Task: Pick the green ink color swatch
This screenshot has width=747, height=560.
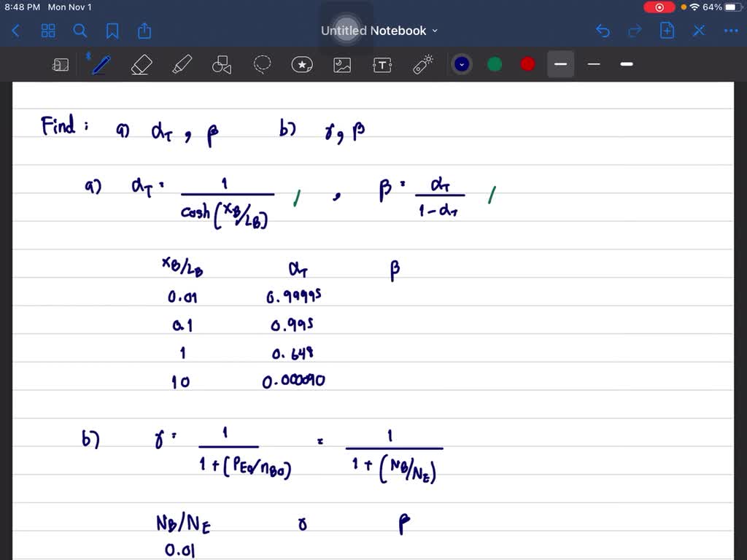Action: click(495, 64)
